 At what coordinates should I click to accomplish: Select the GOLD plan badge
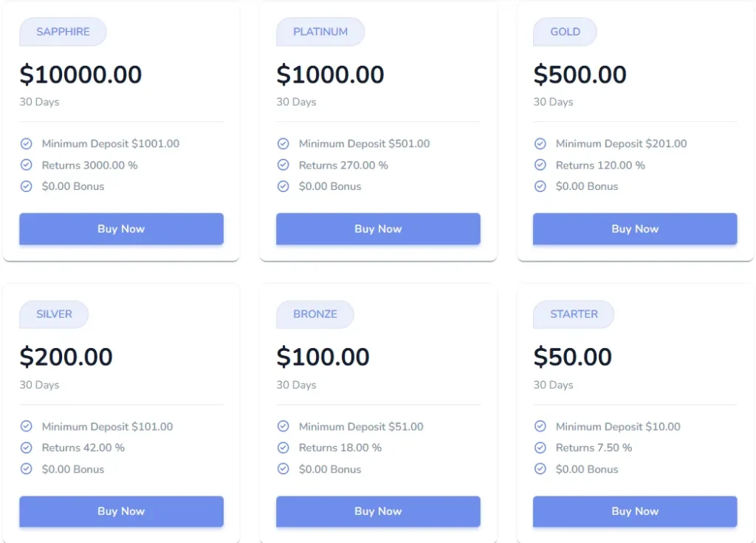564,32
